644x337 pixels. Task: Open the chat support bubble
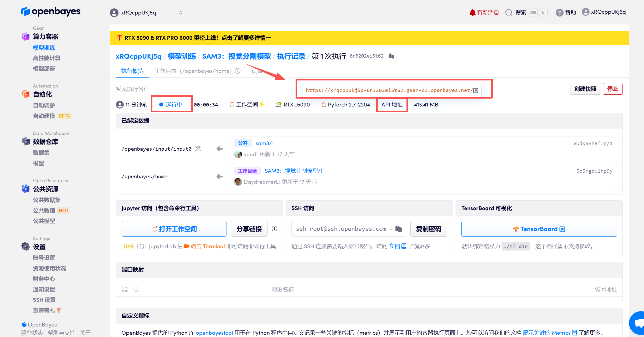point(638,323)
